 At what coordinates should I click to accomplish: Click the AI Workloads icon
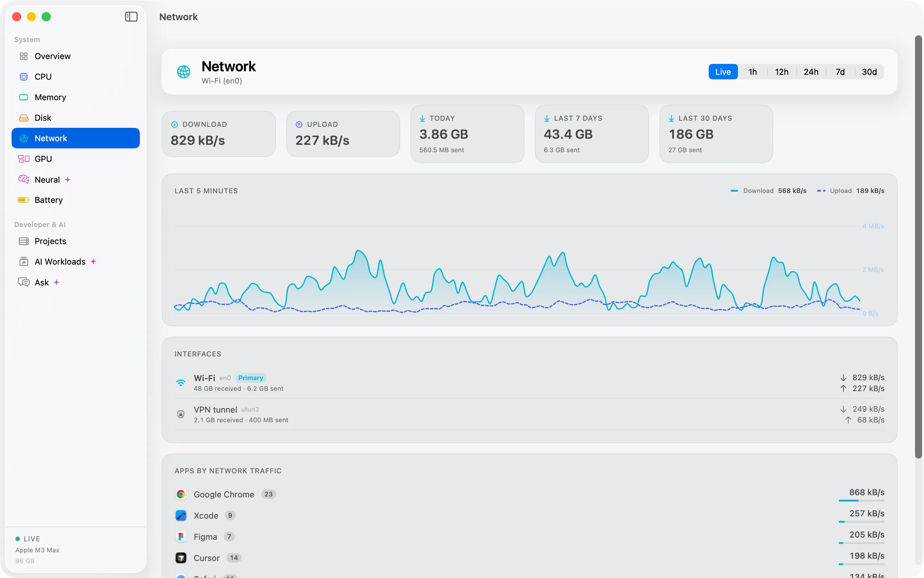click(x=24, y=262)
